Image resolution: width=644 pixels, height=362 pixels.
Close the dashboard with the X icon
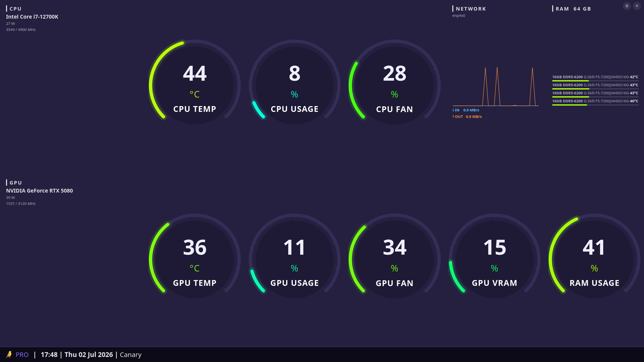(637, 6)
